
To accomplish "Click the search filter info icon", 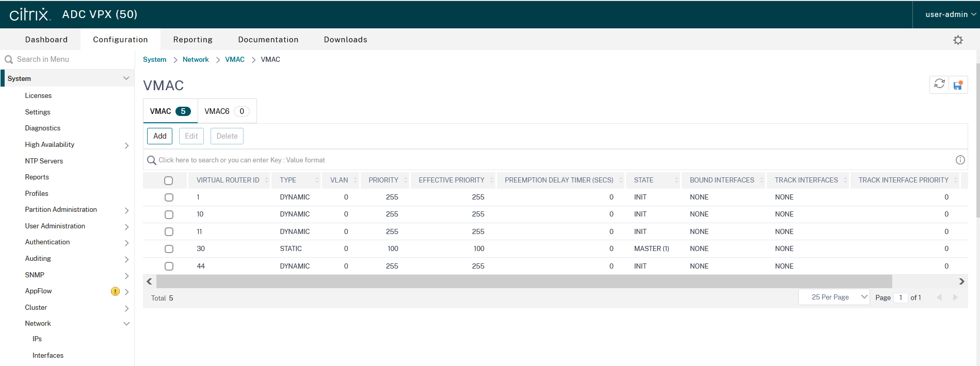I will click(960, 160).
